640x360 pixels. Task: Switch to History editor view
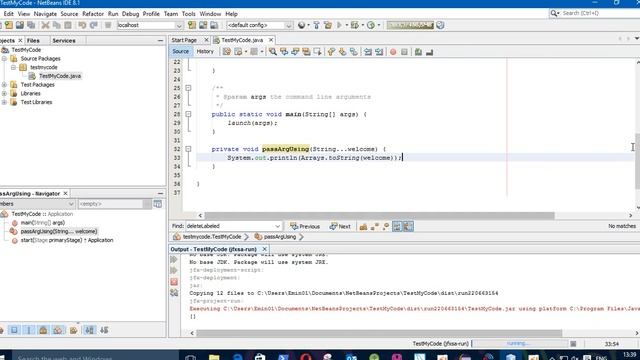tap(205, 51)
